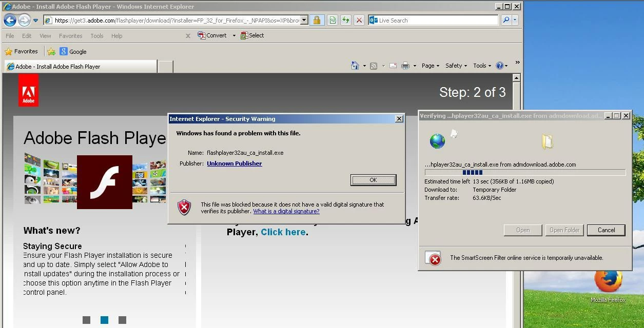This screenshot has height=328, width=644.
Task: Select the blue middle carousel indicator
Action: [x=104, y=320]
